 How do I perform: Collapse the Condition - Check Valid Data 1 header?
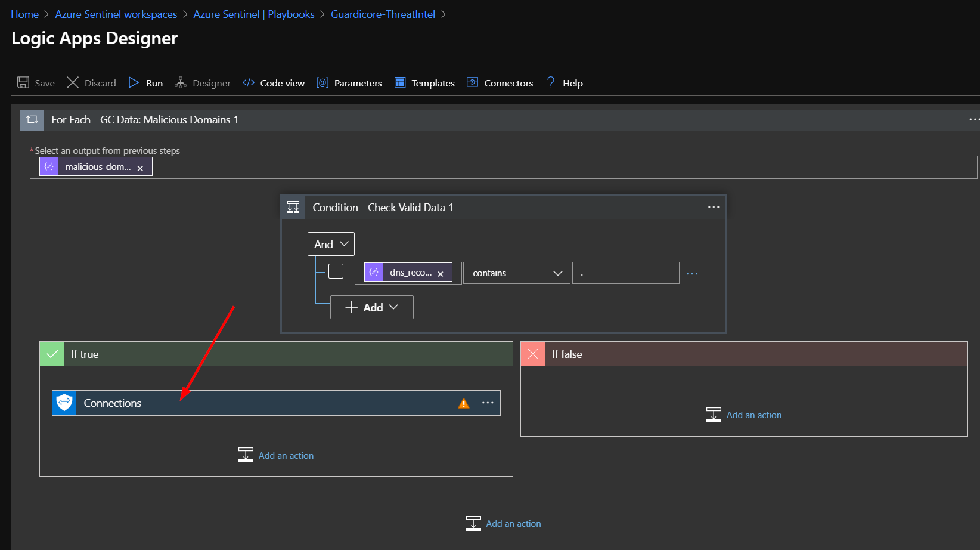coord(504,207)
